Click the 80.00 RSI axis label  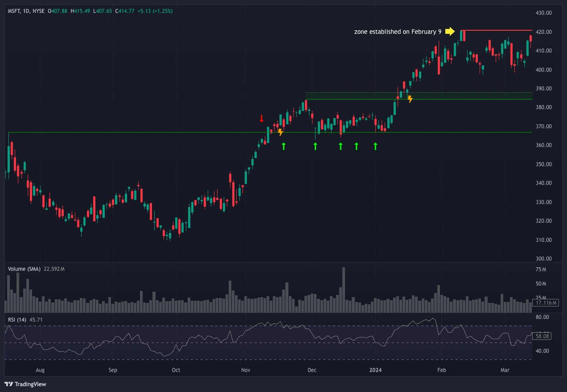pyautogui.click(x=542, y=317)
